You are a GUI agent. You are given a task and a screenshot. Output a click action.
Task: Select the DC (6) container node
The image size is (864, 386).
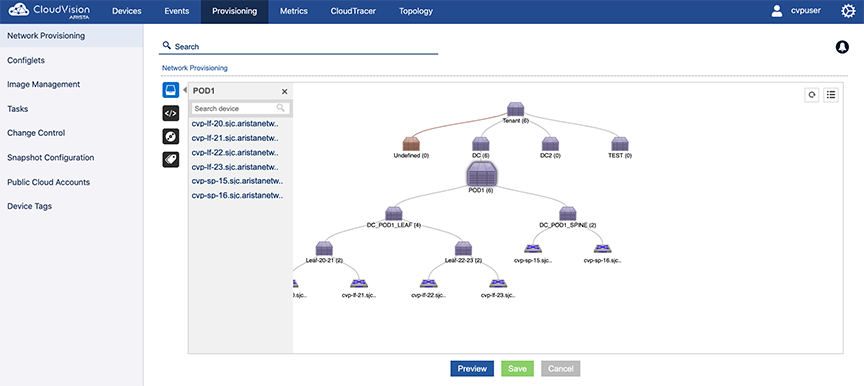tap(481, 144)
